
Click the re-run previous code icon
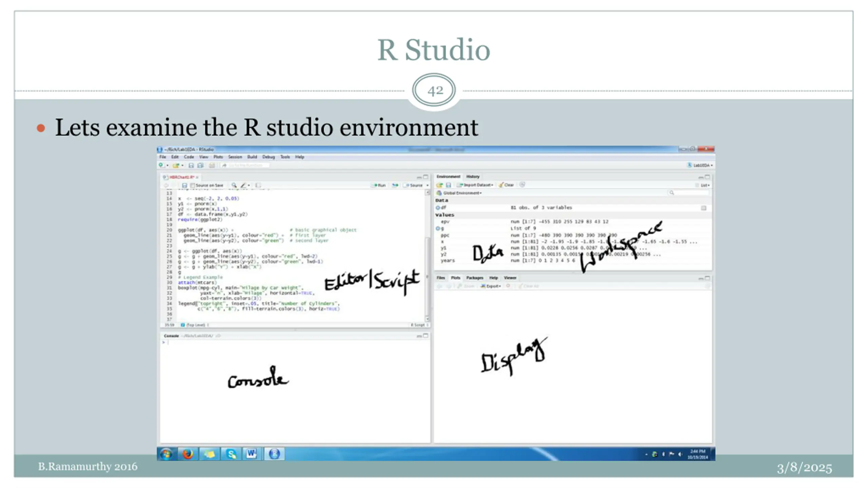click(x=395, y=185)
